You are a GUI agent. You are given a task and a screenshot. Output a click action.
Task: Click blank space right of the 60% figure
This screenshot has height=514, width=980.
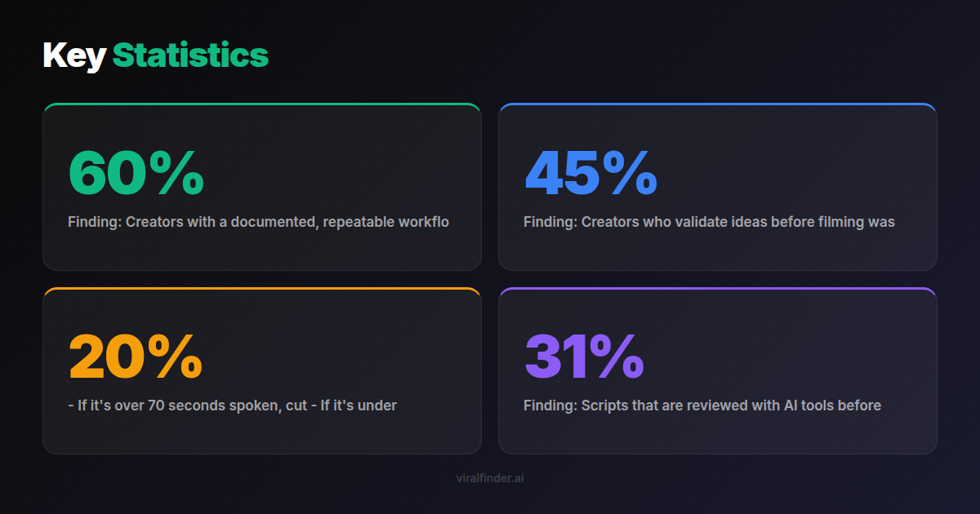[343, 173]
